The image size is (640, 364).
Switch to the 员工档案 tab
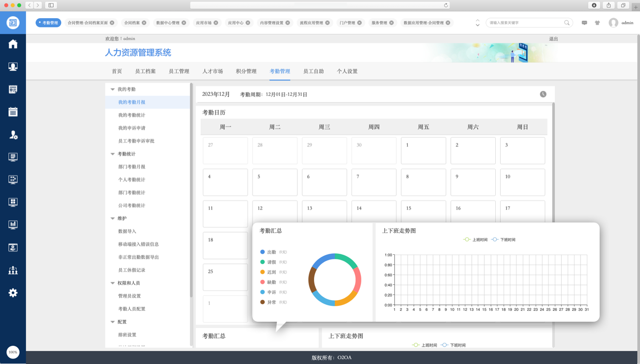tap(145, 71)
